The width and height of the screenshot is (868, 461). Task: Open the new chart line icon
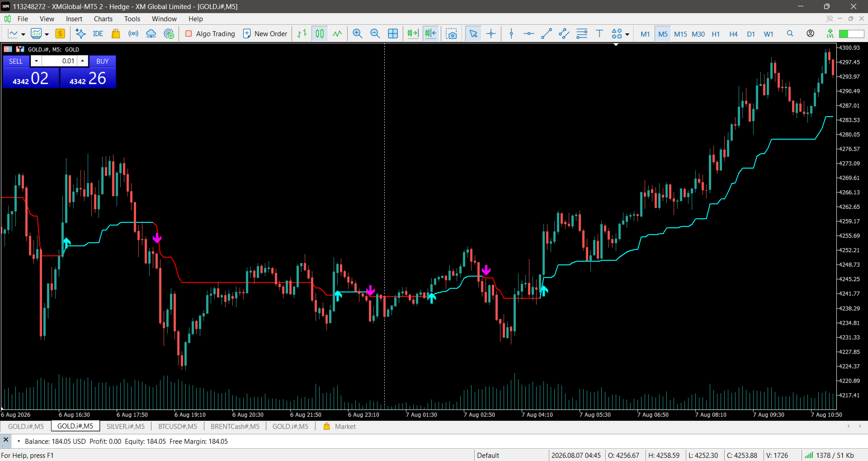pyautogui.click(x=13, y=33)
